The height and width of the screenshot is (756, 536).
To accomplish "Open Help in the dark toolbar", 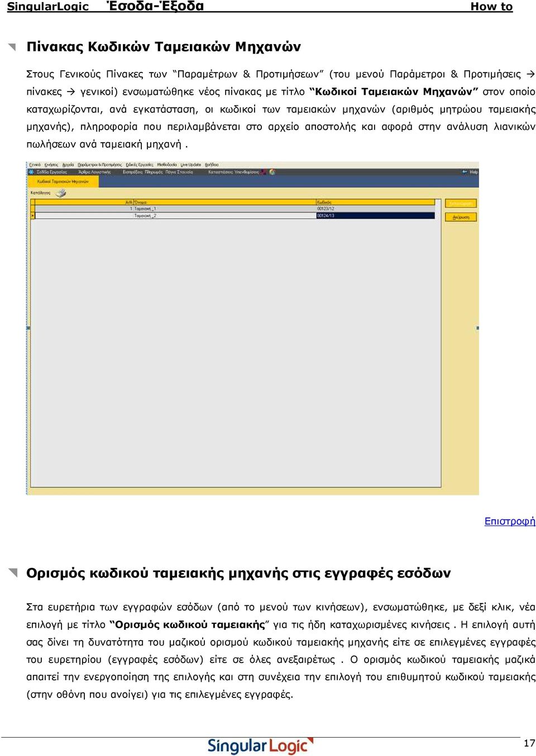I will coord(474,172).
